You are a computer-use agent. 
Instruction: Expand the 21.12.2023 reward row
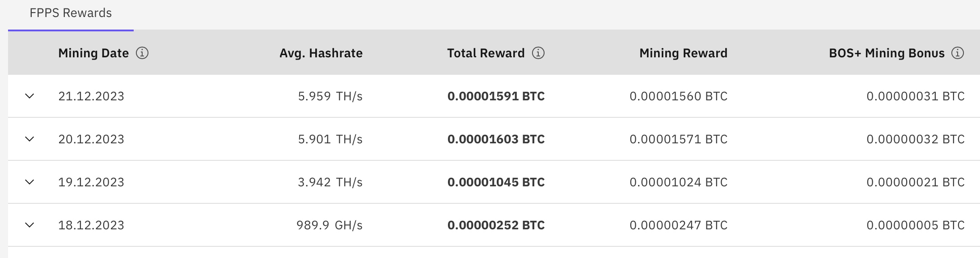click(30, 96)
